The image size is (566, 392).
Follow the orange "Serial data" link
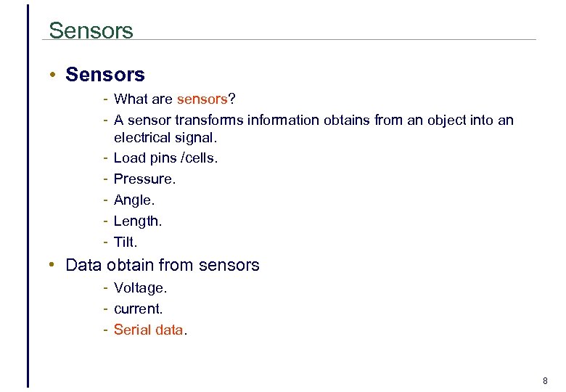pos(149,330)
